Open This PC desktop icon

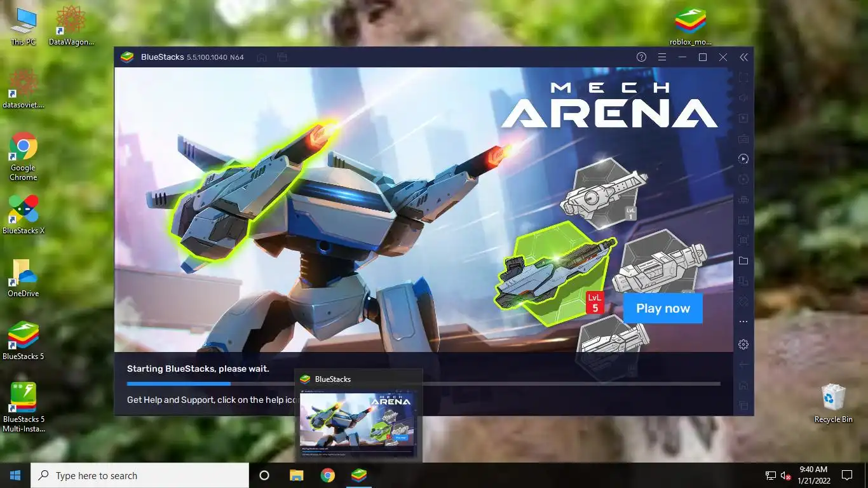24,27
